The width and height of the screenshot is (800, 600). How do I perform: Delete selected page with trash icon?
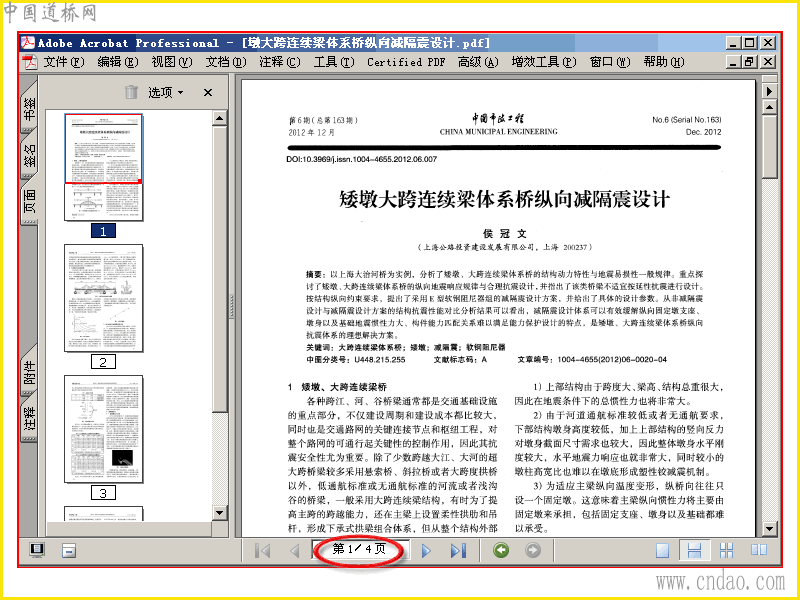point(131,92)
